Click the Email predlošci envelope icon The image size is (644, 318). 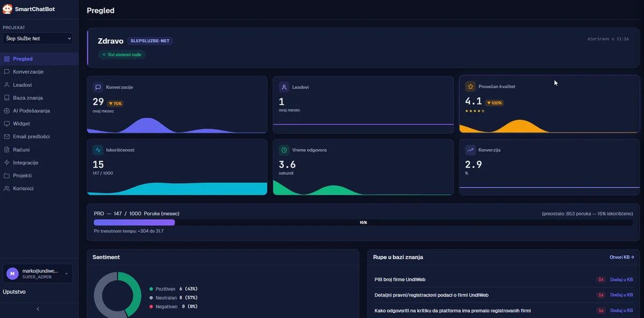6,136
